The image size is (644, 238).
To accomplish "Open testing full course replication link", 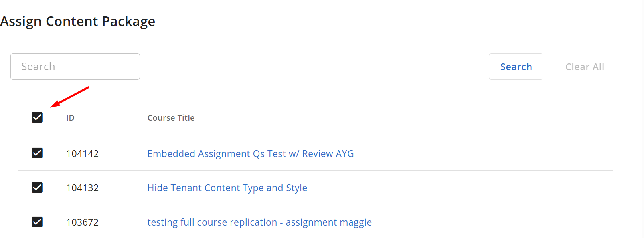I will click(259, 222).
